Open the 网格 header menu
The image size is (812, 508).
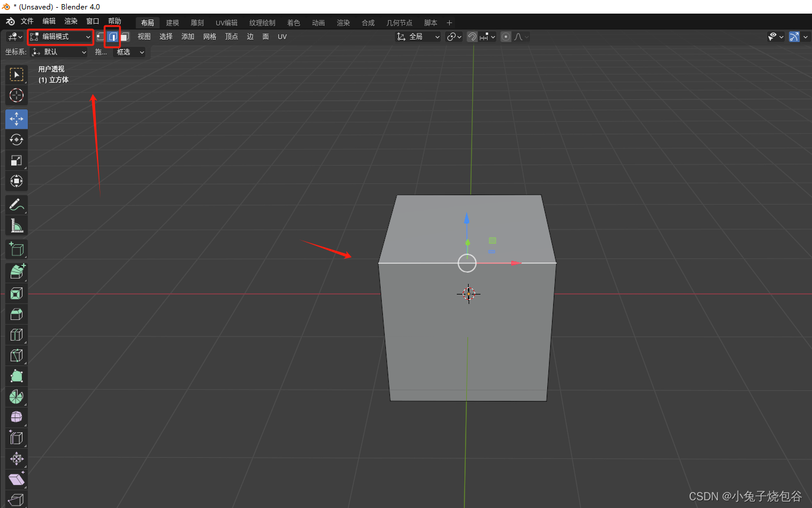click(210, 37)
